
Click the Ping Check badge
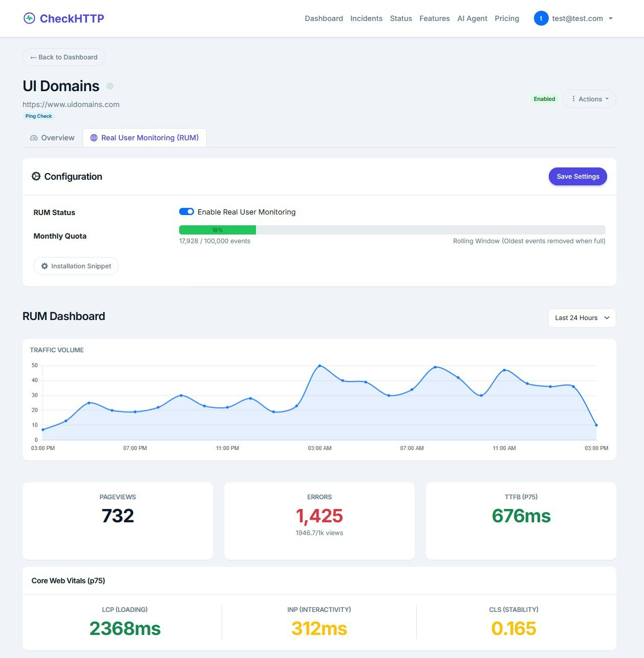(x=38, y=116)
